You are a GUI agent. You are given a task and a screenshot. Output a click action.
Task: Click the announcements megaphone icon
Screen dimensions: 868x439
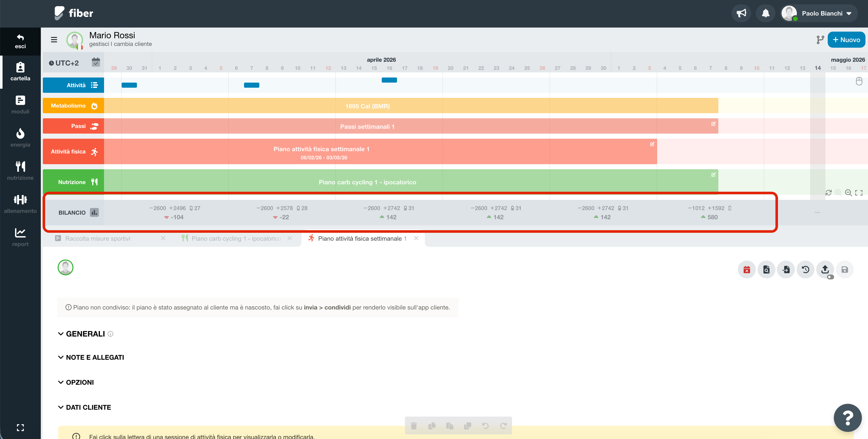pyautogui.click(x=741, y=14)
